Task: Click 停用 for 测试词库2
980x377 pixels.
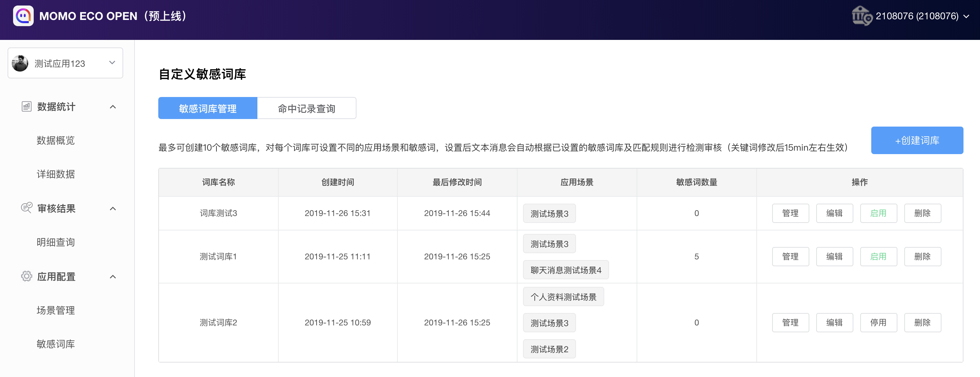Action: tap(878, 323)
